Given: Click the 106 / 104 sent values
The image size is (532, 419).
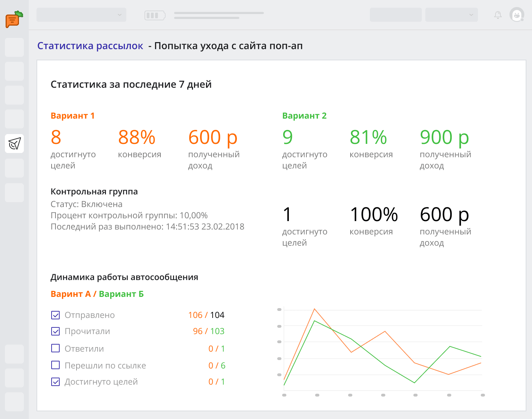Looking at the screenshot, I should point(206,315).
